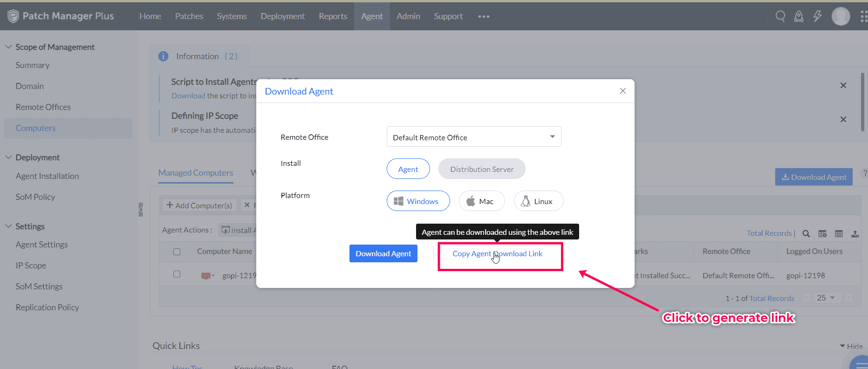868x369 pixels.
Task: Click the question mark help icon
Action: (864, 173)
